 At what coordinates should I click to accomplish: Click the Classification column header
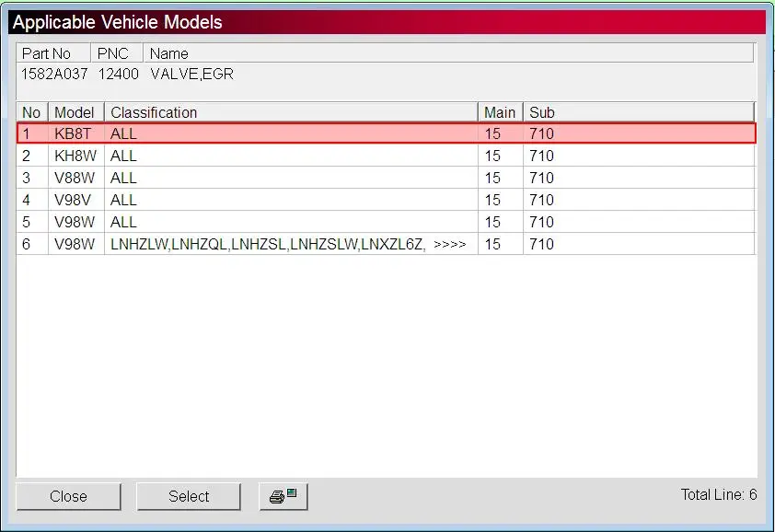click(291, 112)
